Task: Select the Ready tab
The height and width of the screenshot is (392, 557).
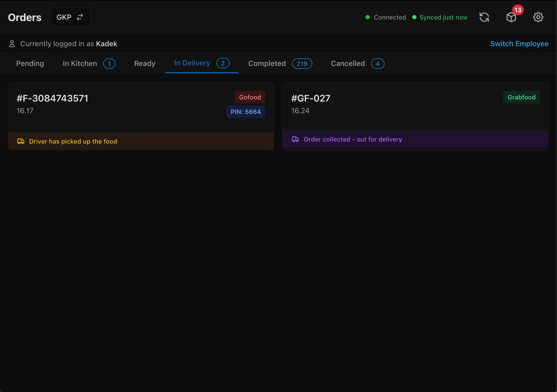Action: pos(145,63)
